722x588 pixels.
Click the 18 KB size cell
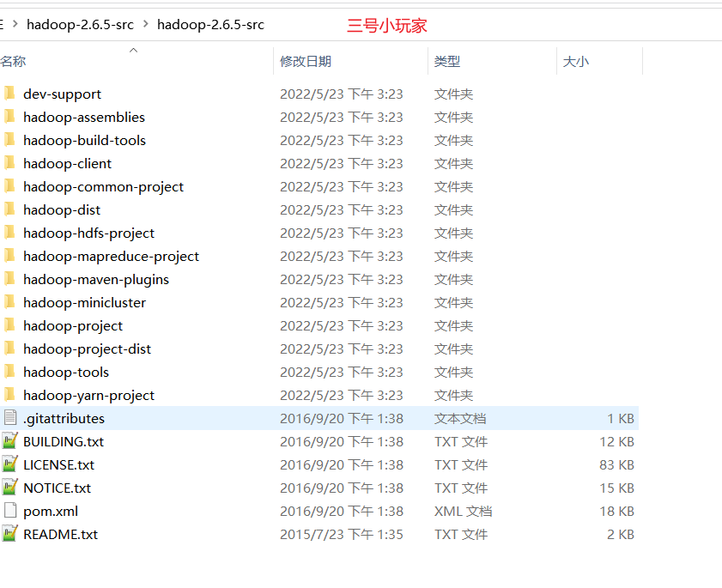click(x=616, y=511)
